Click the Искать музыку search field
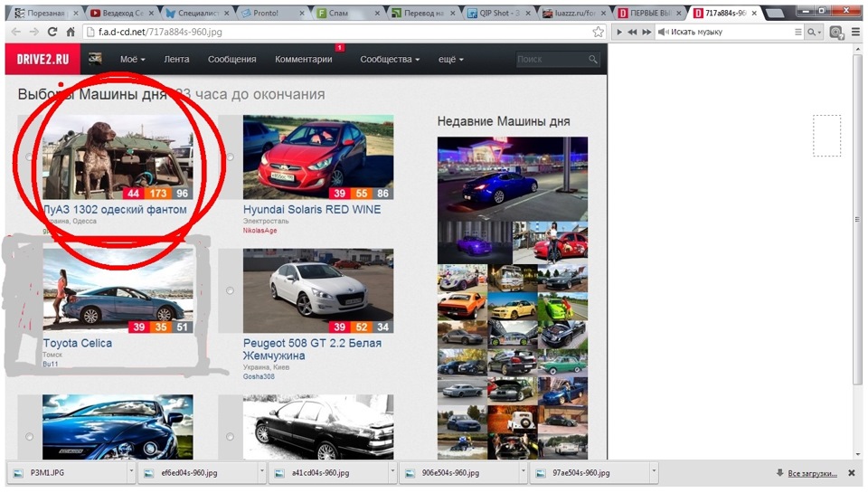868x493 pixels. 729,33
